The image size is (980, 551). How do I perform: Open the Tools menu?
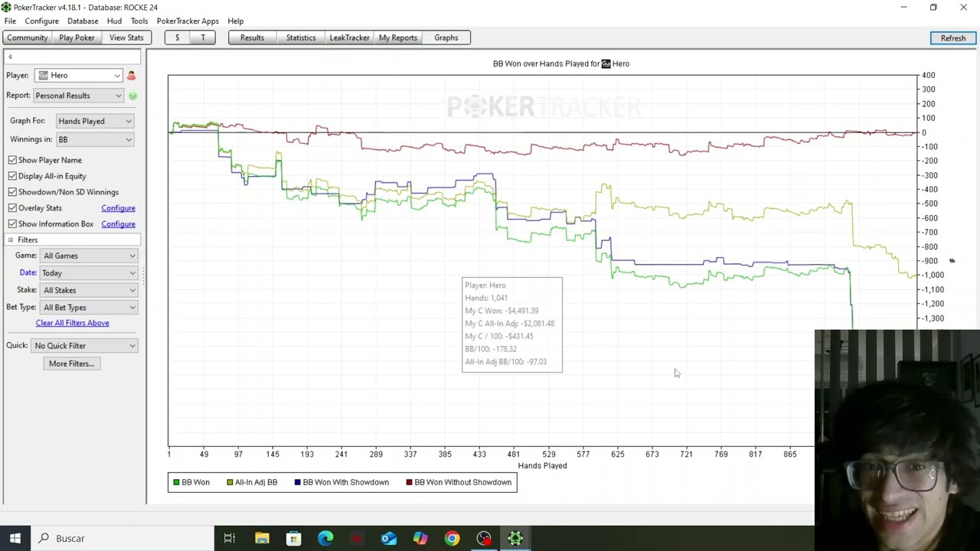click(139, 21)
